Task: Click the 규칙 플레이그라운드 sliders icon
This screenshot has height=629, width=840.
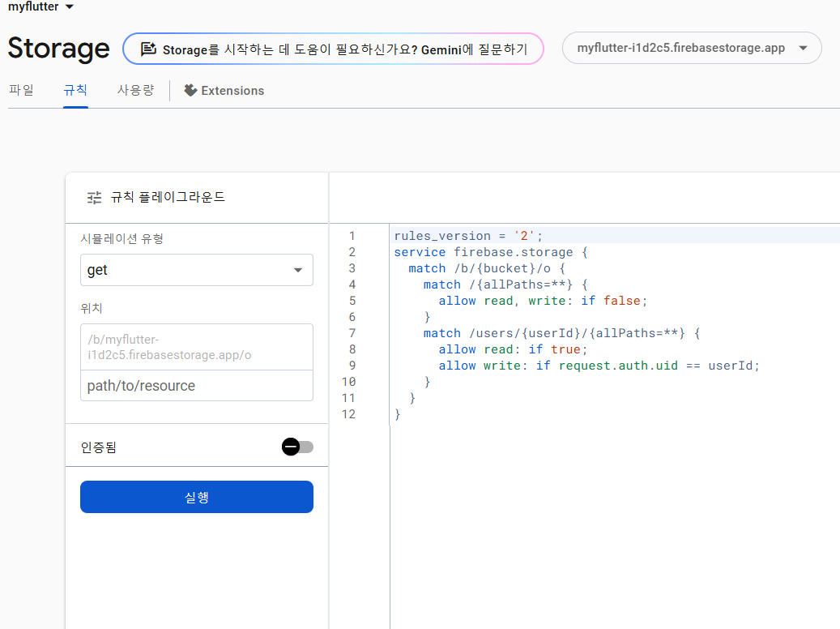Action: tap(94, 198)
